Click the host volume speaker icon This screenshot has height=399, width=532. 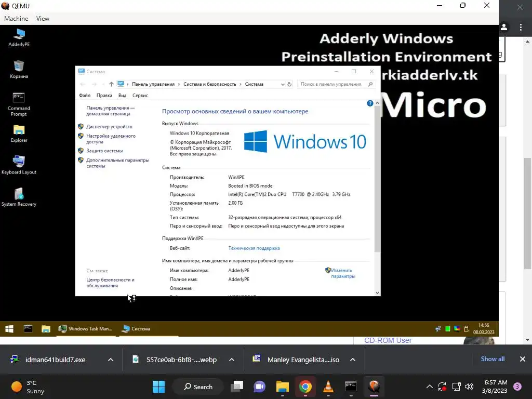pyautogui.click(x=469, y=387)
